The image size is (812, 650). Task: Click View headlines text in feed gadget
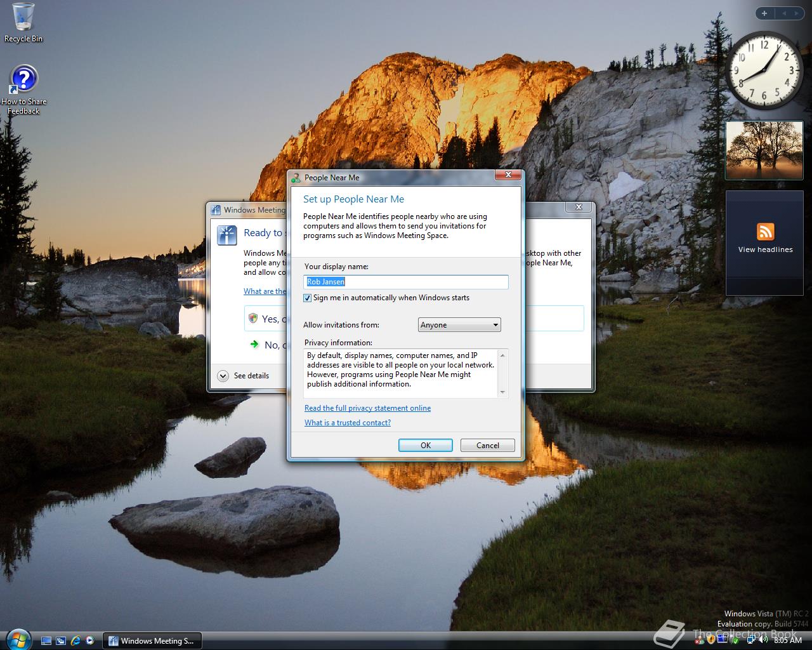pos(765,249)
